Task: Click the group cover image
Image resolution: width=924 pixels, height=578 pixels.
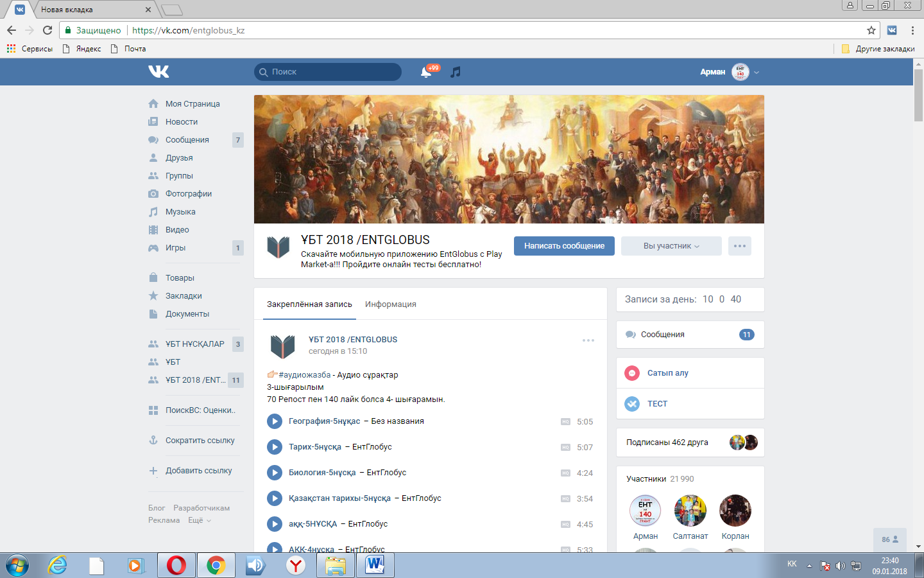Action: (x=509, y=159)
